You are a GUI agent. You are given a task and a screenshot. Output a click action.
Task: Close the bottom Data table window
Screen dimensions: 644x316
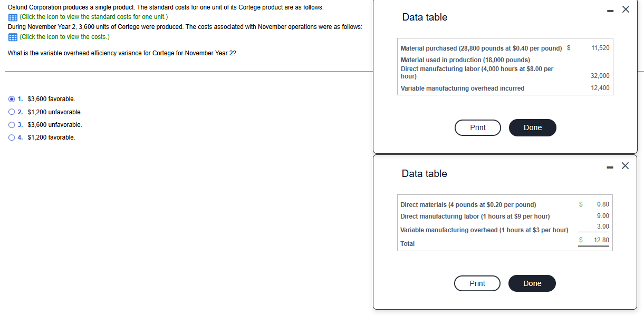(625, 166)
